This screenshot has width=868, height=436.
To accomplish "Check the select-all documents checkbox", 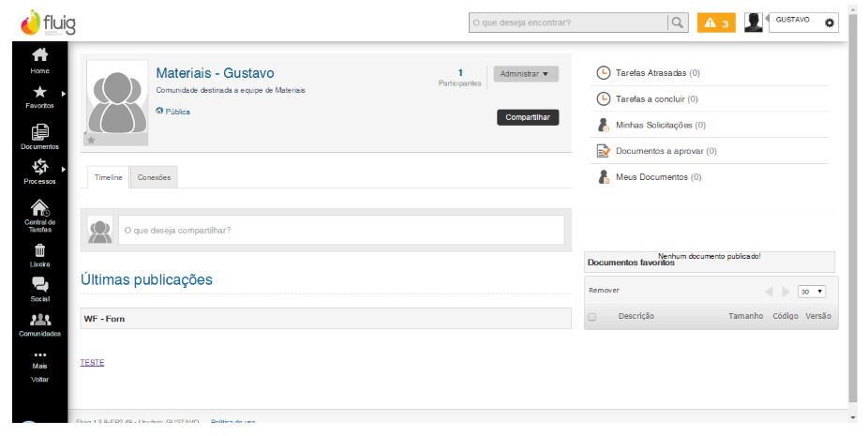I will coord(591,317).
